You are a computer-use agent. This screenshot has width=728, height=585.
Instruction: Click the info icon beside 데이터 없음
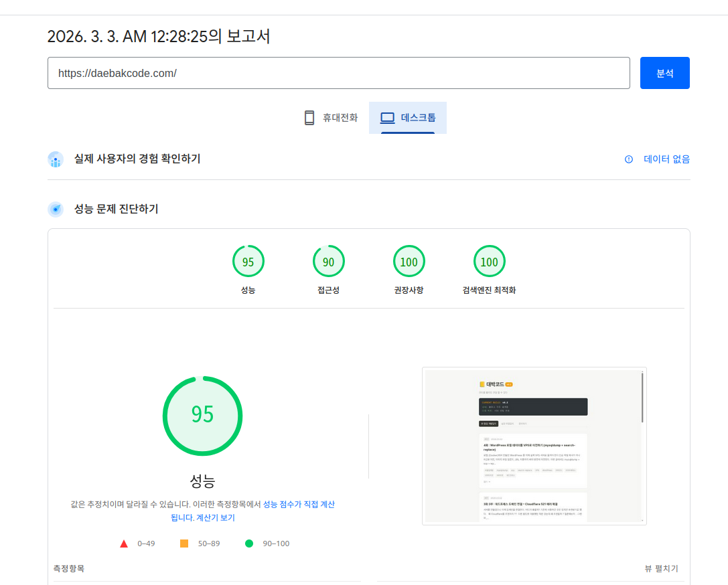628,159
